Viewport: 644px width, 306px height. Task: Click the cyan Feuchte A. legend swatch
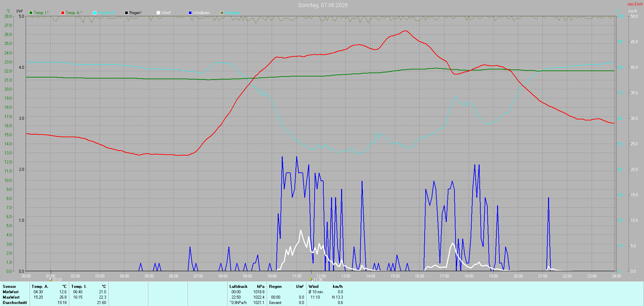[95, 13]
